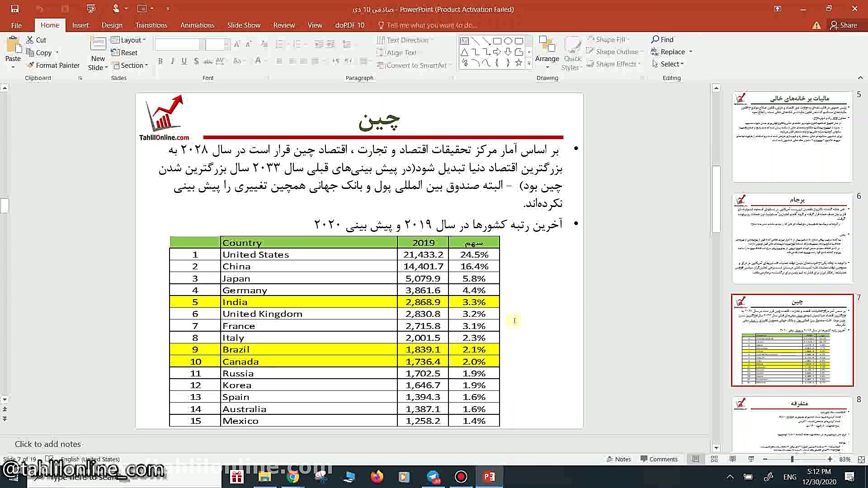Apply text shadow from the Font group
This screenshot has width=868, height=488.
[196, 61]
